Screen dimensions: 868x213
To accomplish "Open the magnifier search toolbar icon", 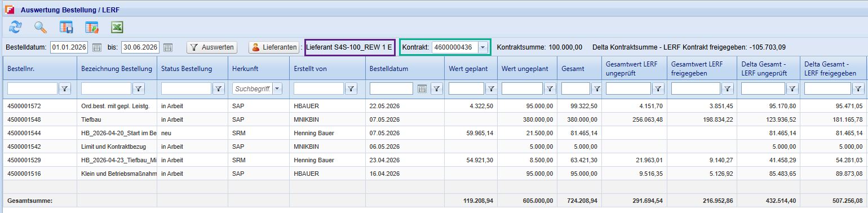I will (x=41, y=26).
